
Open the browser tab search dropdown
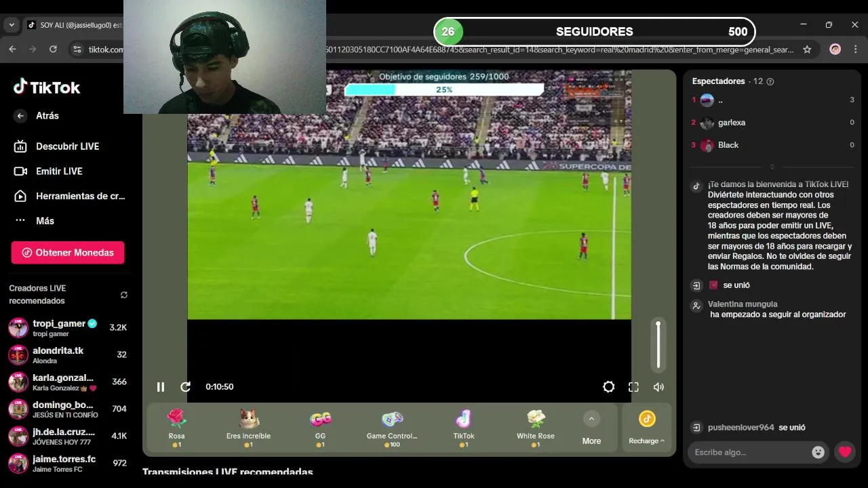(x=12, y=25)
